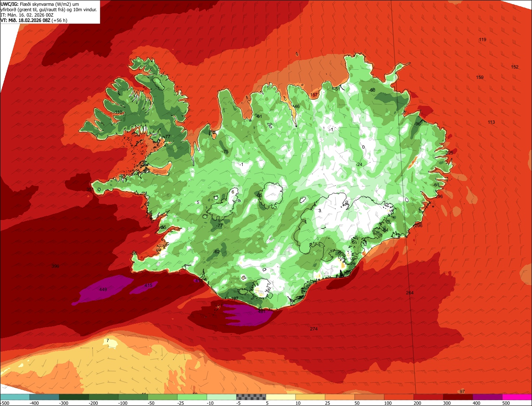This screenshot has width=532, height=406.
Task: Select the value -75 in northwest inland Iceland
Action: coord(225,152)
